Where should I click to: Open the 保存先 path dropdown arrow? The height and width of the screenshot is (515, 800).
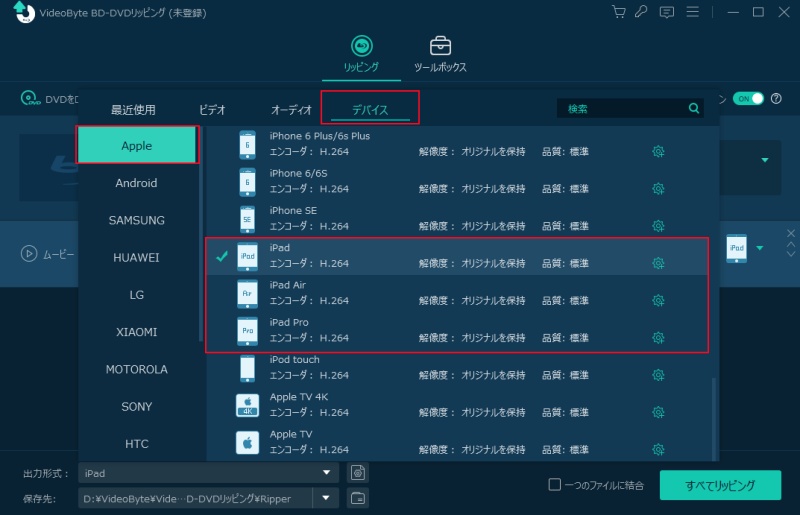click(x=326, y=498)
